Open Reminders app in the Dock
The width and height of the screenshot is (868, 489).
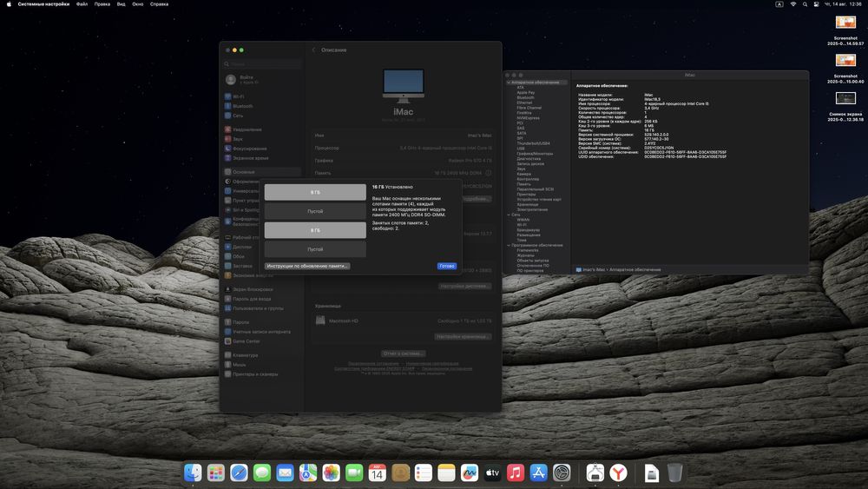(424, 472)
